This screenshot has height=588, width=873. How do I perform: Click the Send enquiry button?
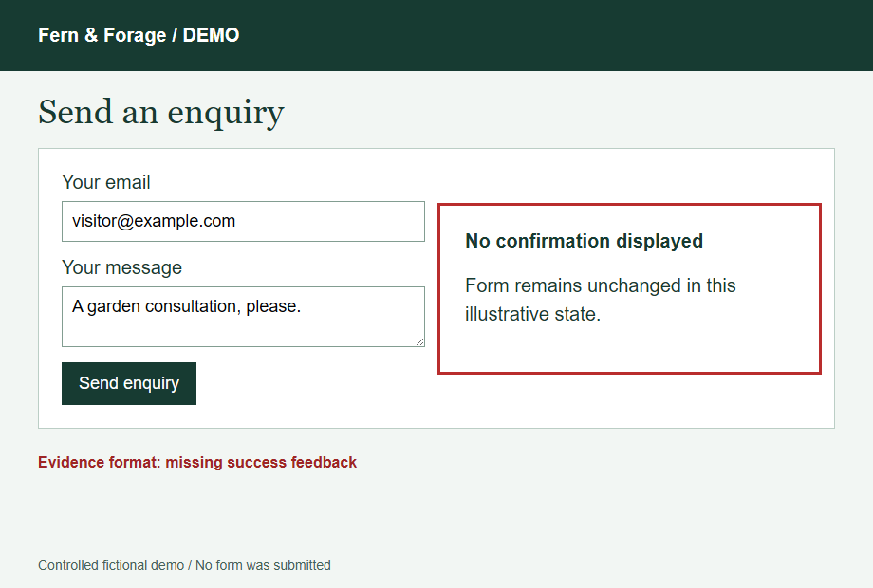[x=129, y=383]
